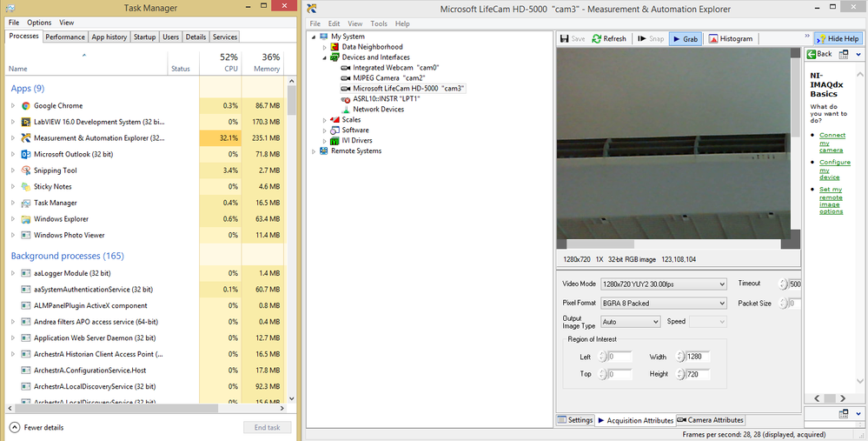Click the Windows Explorer process icon
Viewport: 868px width, 441px height.
click(25, 219)
